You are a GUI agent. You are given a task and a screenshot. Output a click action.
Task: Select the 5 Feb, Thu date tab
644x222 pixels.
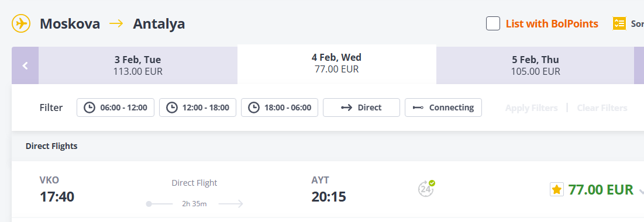[535, 65]
